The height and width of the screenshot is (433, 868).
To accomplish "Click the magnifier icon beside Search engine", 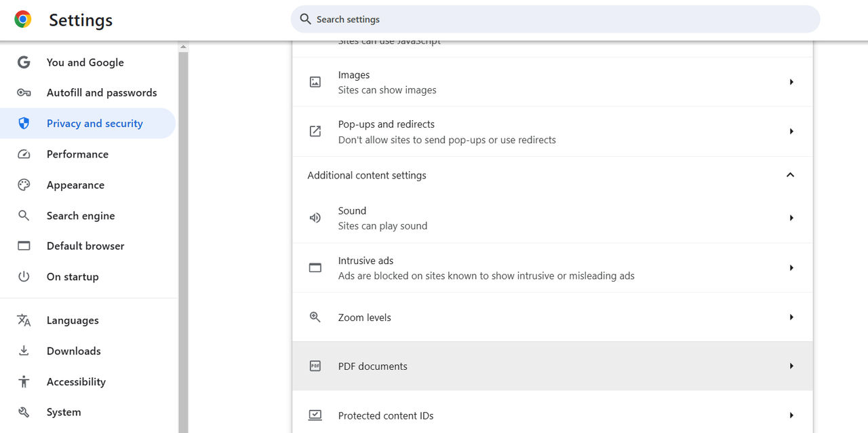I will point(24,216).
